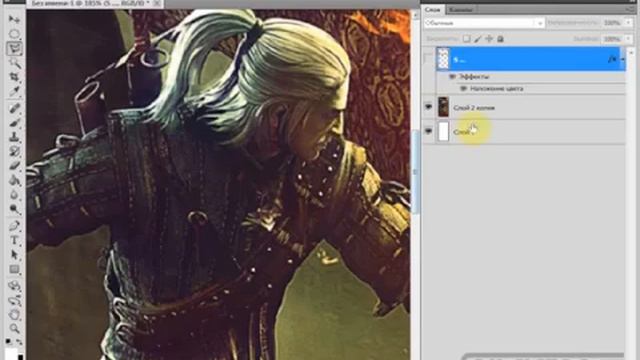
Task: Open fx effects on selected layer
Action: pyautogui.click(x=612, y=59)
